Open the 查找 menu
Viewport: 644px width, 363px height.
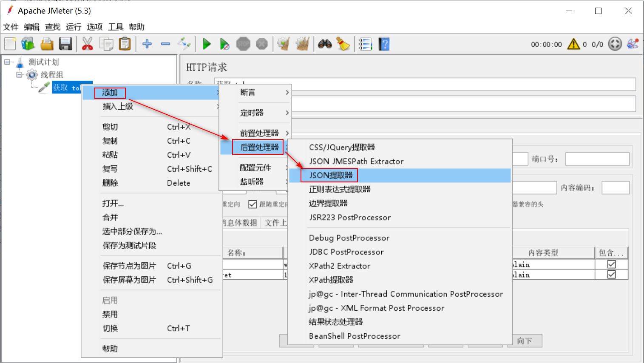pos(53,27)
